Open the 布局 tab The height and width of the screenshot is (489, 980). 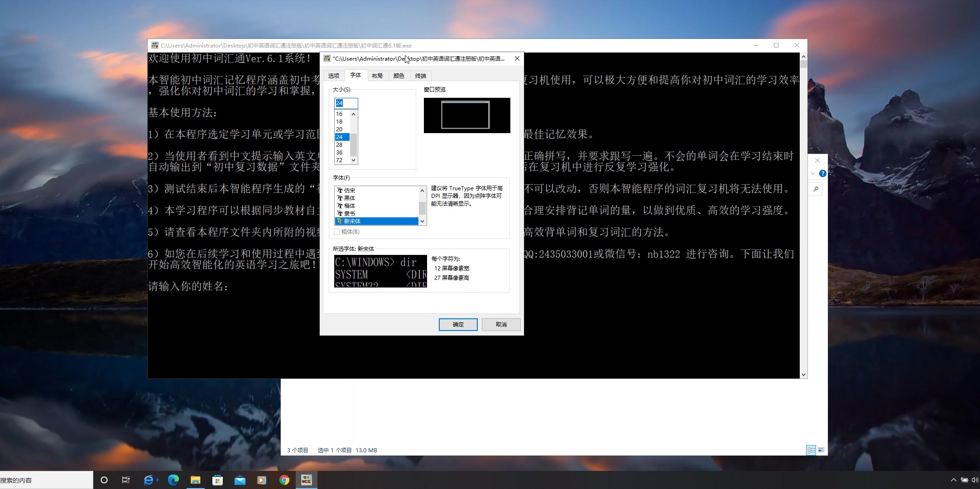click(377, 76)
